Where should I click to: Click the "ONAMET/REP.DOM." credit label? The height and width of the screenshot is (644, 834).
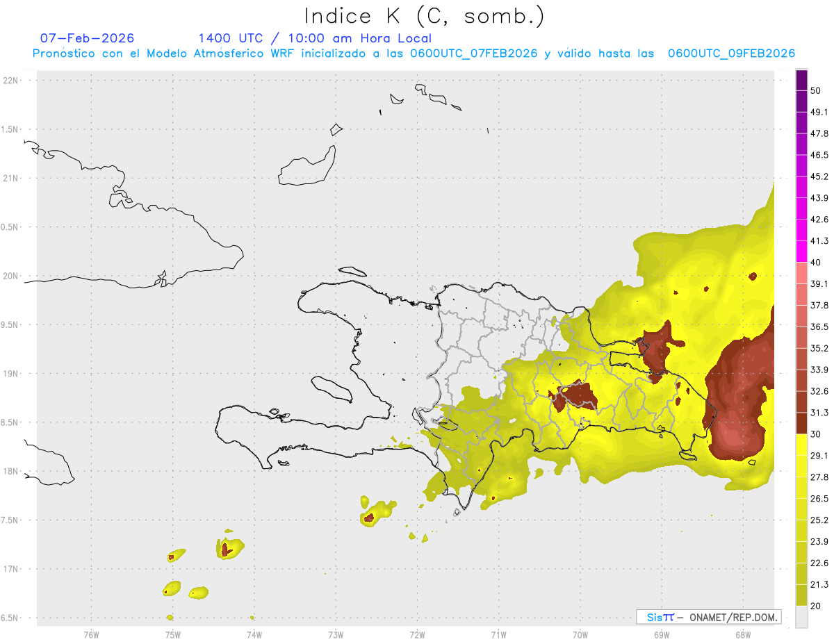(733, 617)
